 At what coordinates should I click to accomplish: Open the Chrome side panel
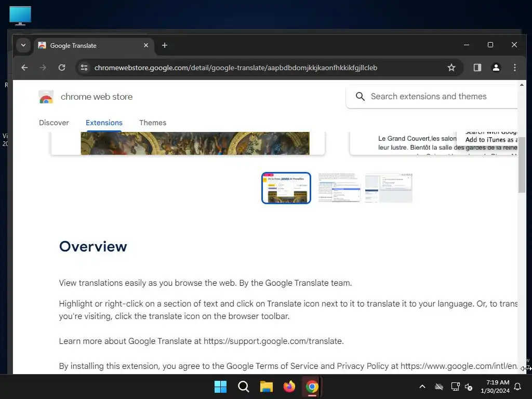(x=477, y=68)
